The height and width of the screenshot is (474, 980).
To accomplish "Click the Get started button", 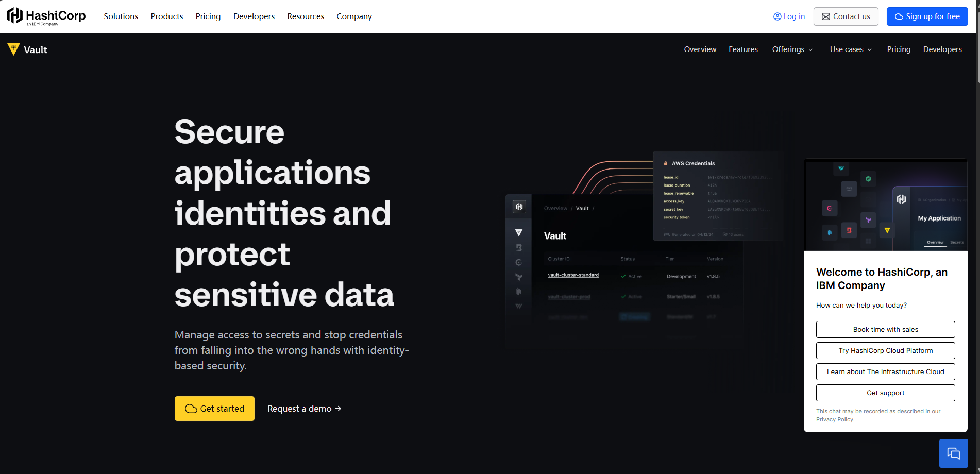I will pyautogui.click(x=214, y=409).
